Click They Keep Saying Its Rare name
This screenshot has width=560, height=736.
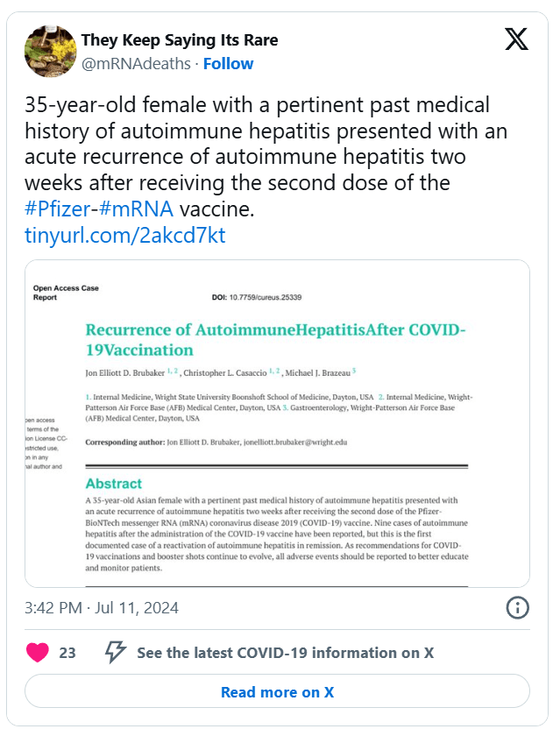pos(179,40)
